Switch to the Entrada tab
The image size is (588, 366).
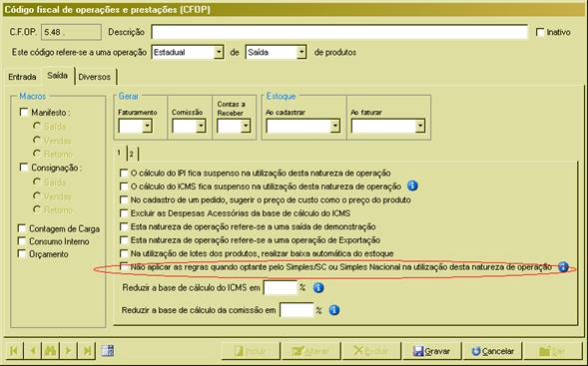[x=23, y=77]
